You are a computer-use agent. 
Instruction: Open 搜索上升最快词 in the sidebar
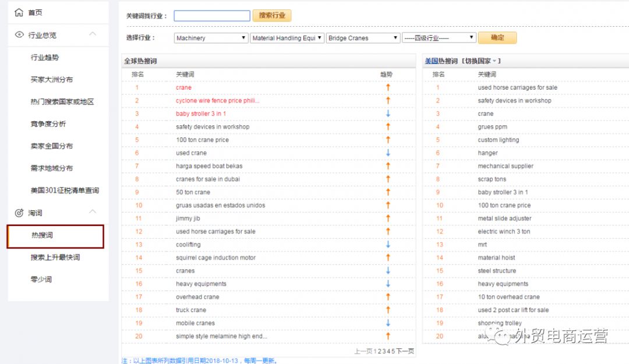coord(55,257)
